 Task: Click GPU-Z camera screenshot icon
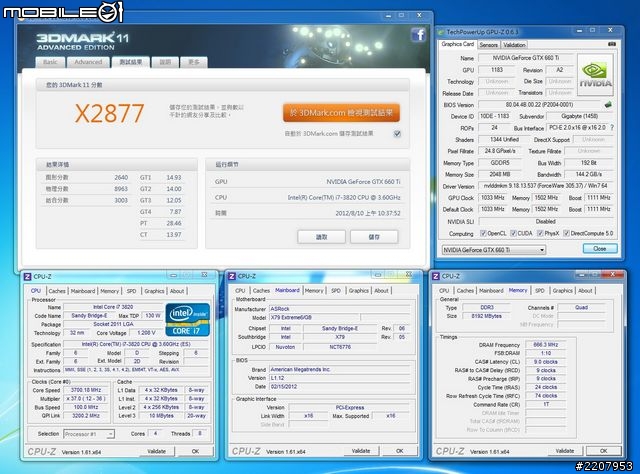(x=611, y=44)
